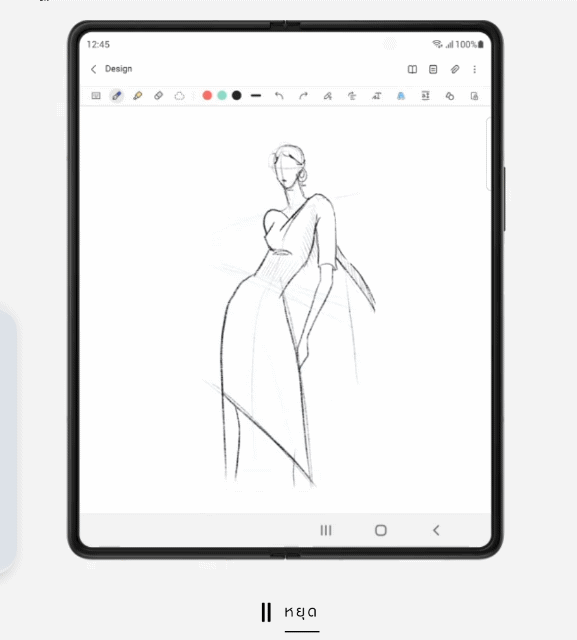Open the page template icon
The image size is (577, 640).
433,69
